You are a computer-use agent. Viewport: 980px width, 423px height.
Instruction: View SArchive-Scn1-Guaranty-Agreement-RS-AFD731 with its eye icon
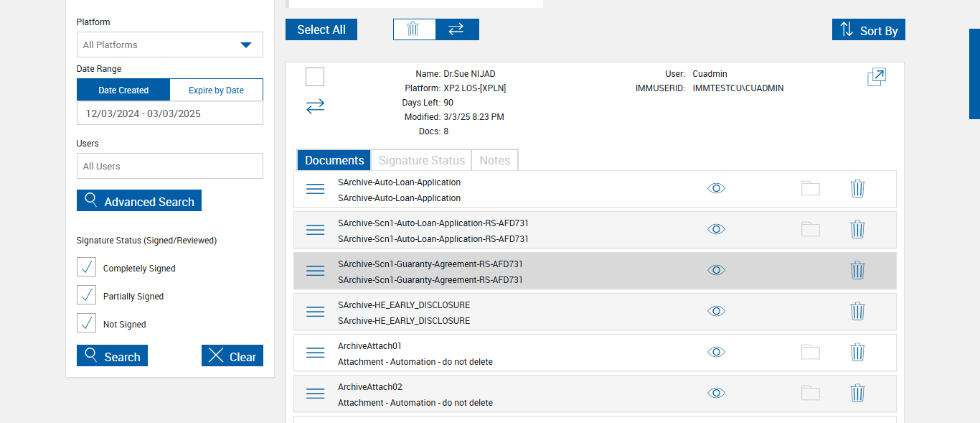(x=716, y=270)
